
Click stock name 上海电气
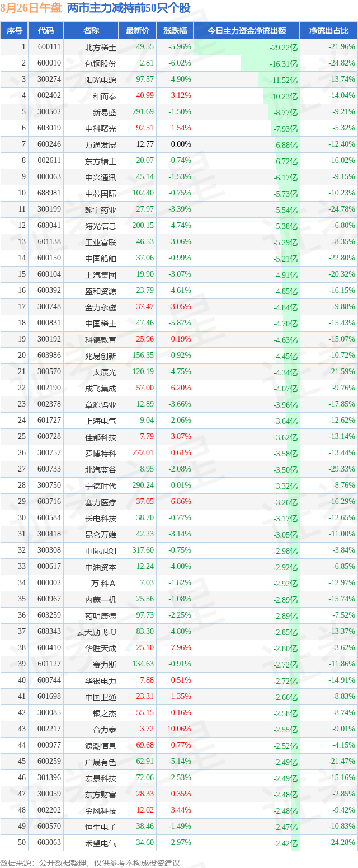[x=101, y=421]
